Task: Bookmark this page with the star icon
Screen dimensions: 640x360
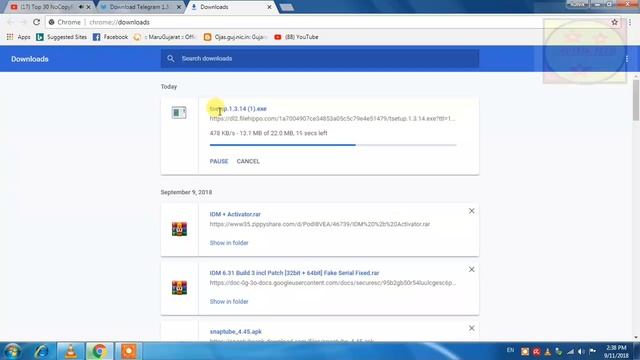Action: 614,22
